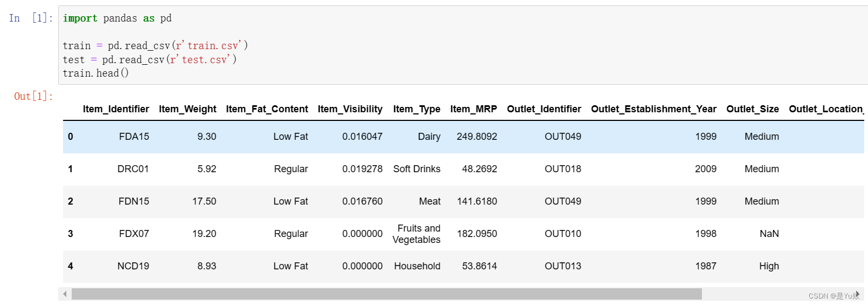Click the 0.019278 visibility value
The width and height of the screenshot is (868, 305).
[x=362, y=169]
